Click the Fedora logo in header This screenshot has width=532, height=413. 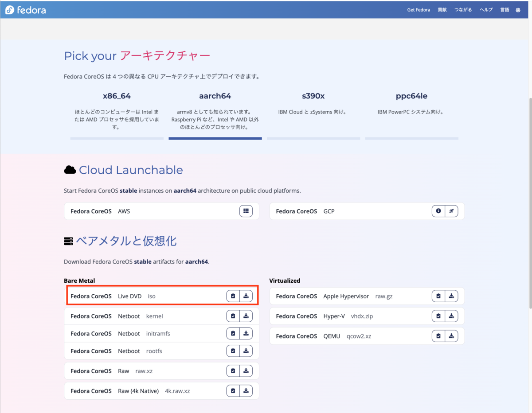[x=26, y=10]
